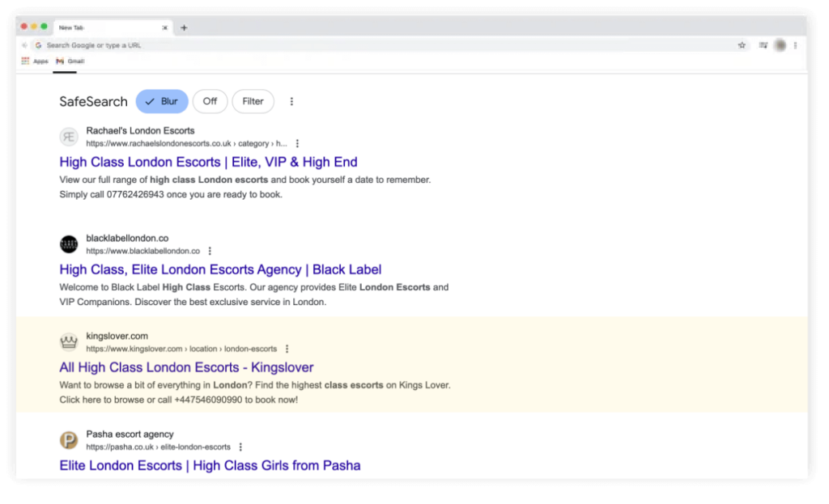Open the Gmail bookmark
The width and height of the screenshot is (829, 504).
[70, 61]
